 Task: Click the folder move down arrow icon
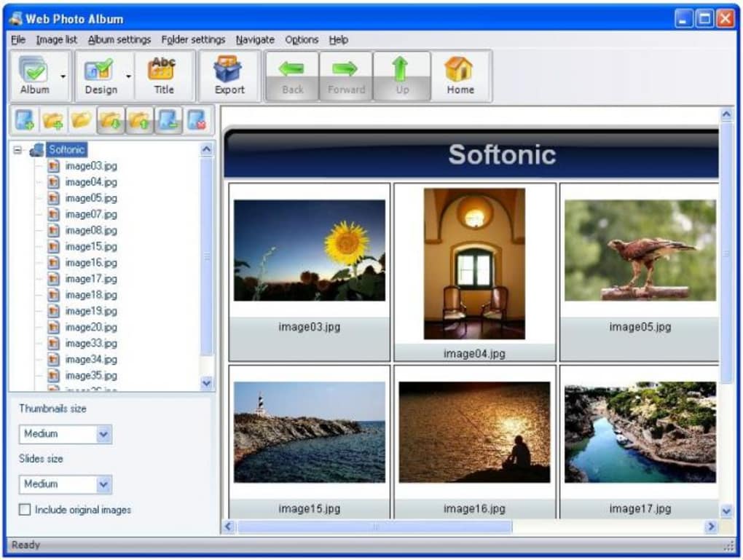point(111,120)
